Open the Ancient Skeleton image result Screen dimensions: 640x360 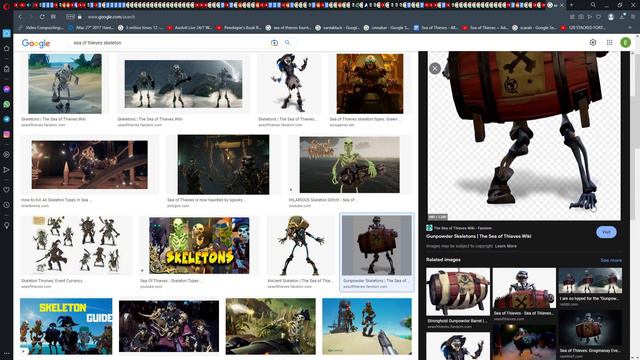pyautogui.click(x=300, y=245)
